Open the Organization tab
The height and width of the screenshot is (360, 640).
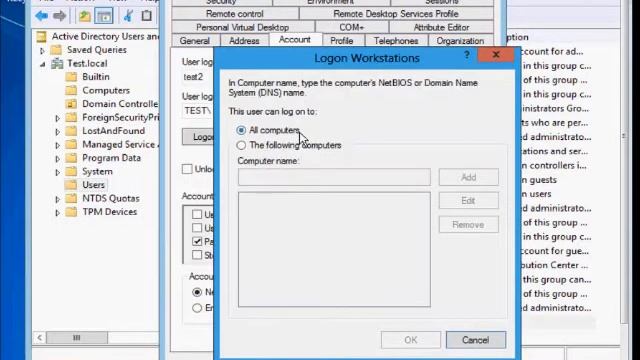pyautogui.click(x=460, y=41)
